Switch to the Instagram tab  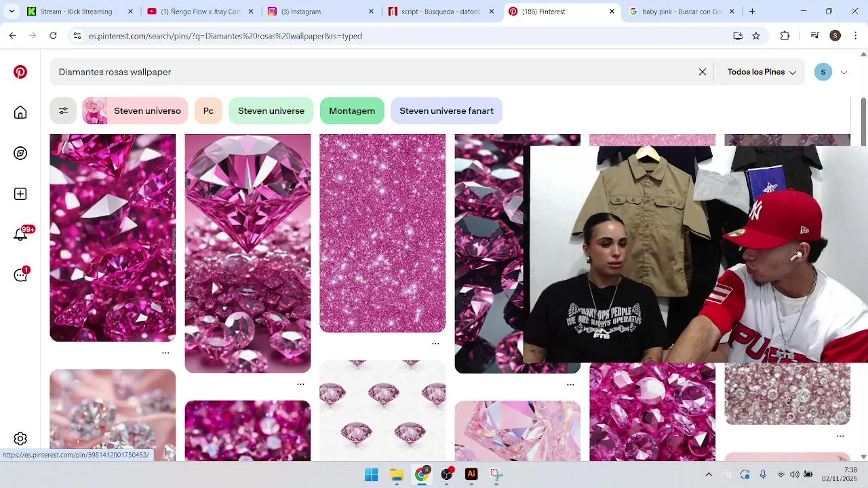[320, 12]
